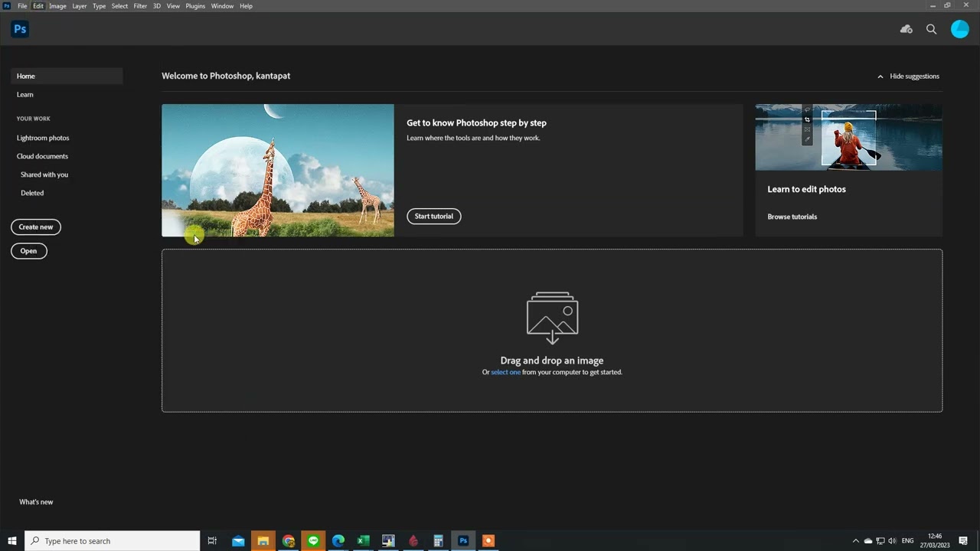Click the Photoshop logo in the header
This screenshot has height=551, width=980.
[20, 29]
